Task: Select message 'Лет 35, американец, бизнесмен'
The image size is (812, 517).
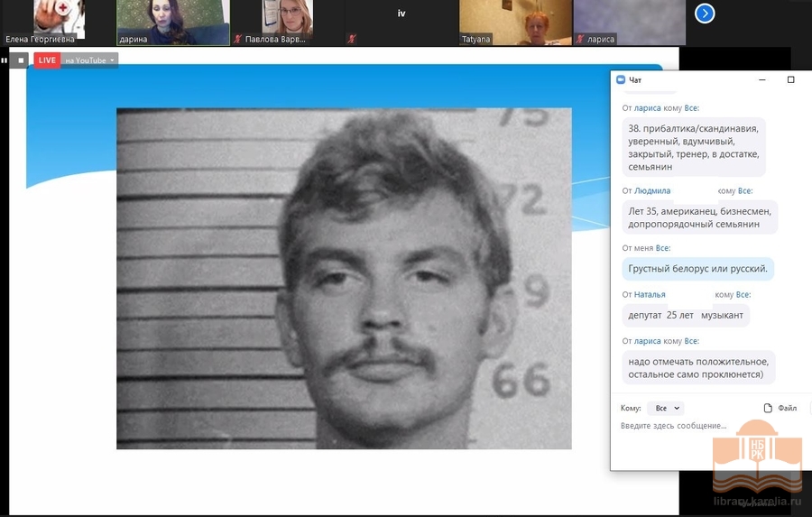Action: 699,217
